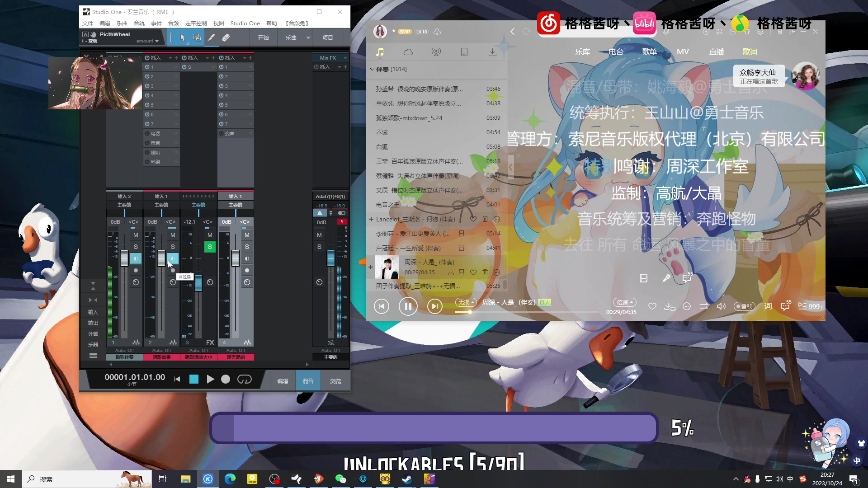The width and height of the screenshot is (868, 488).
Task: Select the Paint (pencil) tool in Studio One
Action: (211, 38)
